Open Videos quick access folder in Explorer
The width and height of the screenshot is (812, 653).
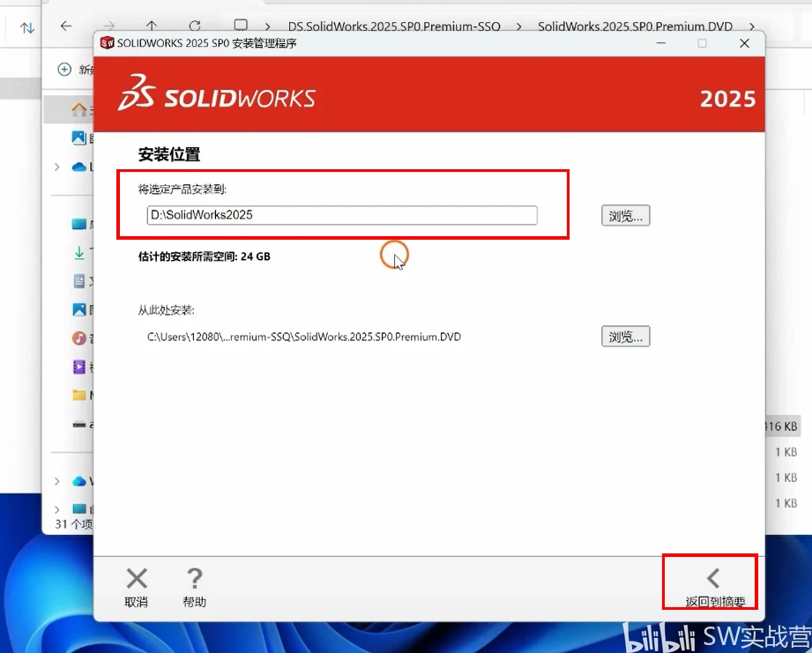(79, 367)
